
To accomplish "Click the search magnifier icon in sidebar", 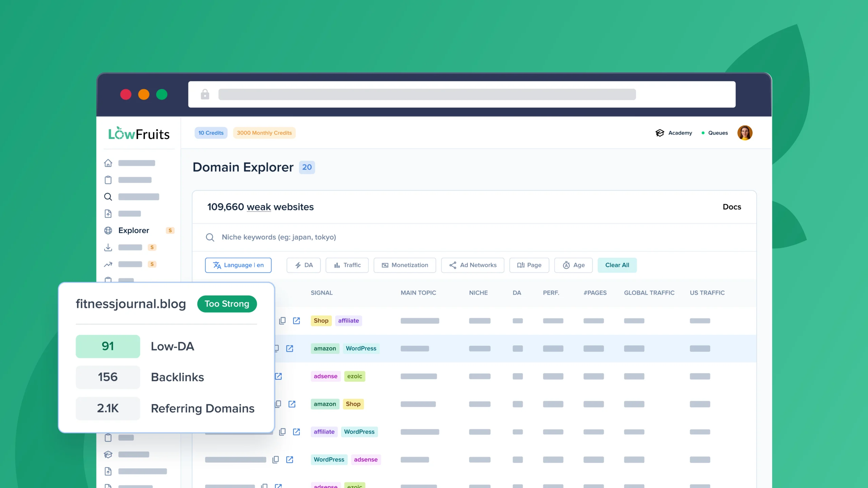I will (x=108, y=197).
